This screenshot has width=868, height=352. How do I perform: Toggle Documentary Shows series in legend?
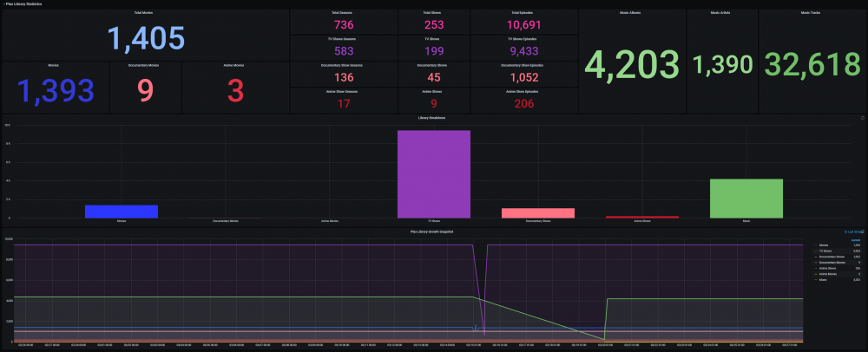click(832, 257)
